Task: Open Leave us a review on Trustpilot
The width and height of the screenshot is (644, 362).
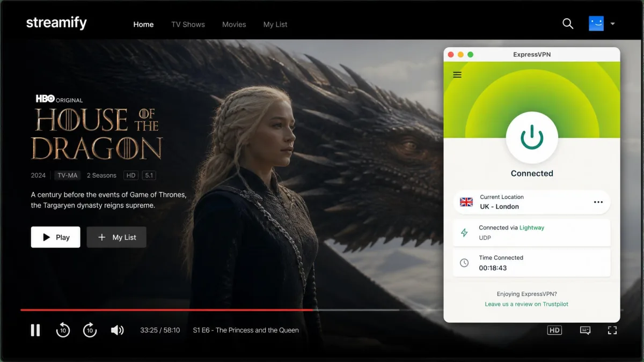Action: (526, 304)
